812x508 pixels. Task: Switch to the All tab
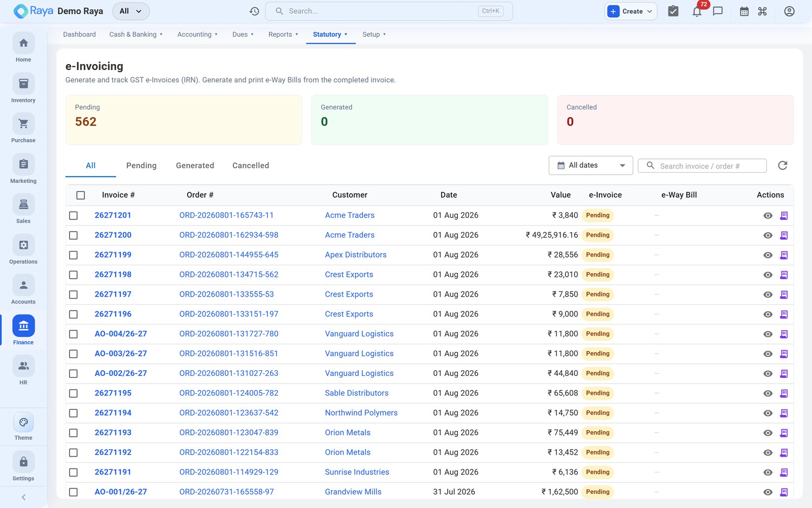tap(91, 166)
